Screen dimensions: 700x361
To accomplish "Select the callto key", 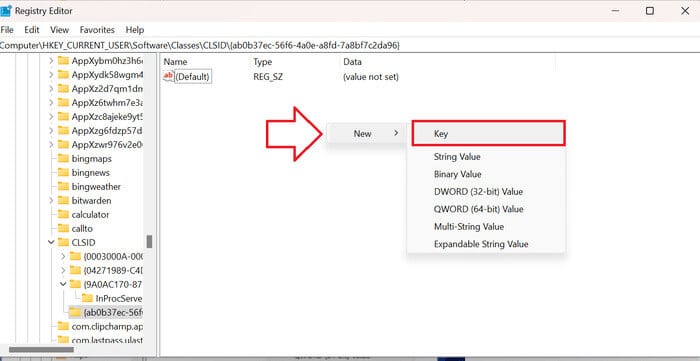I will (x=82, y=228).
